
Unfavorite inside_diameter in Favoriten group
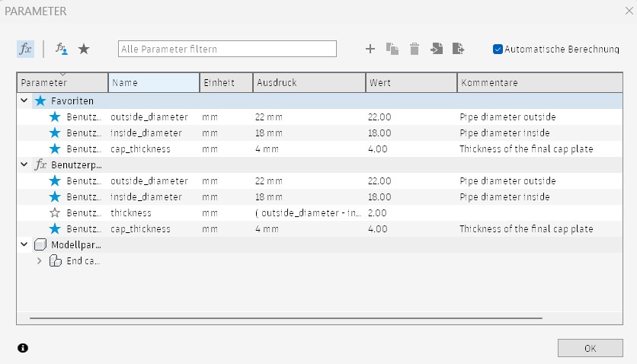(x=54, y=133)
